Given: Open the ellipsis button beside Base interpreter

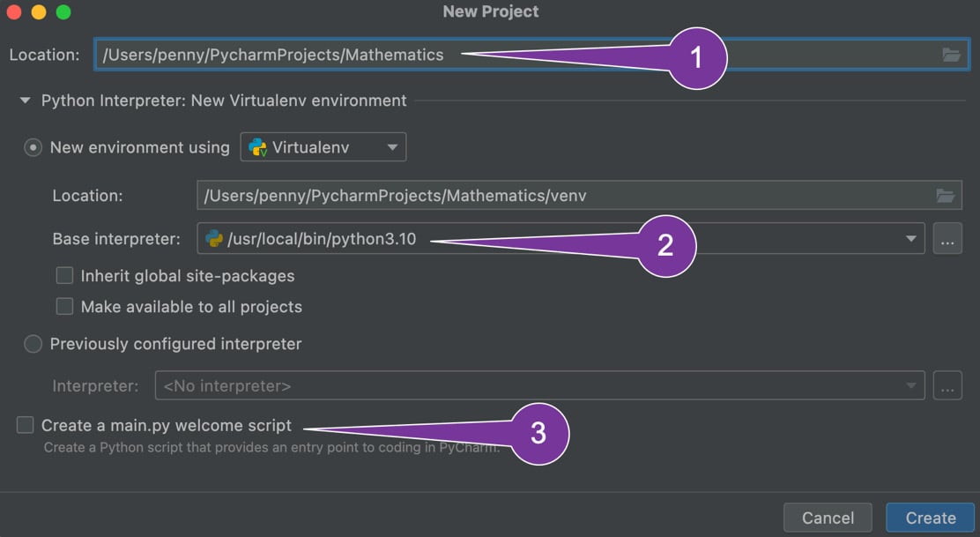Looking at the screenshot, I should tap(947, 239).
